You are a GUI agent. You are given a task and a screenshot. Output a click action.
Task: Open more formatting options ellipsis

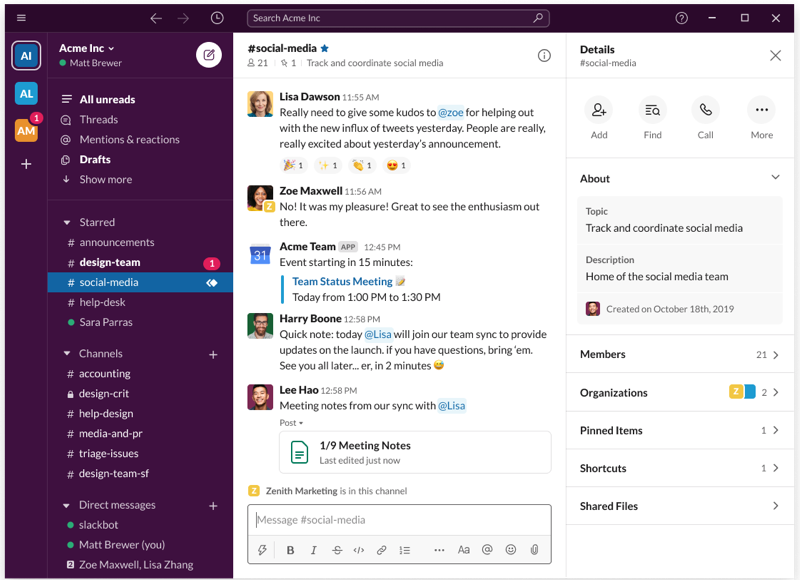439,550
